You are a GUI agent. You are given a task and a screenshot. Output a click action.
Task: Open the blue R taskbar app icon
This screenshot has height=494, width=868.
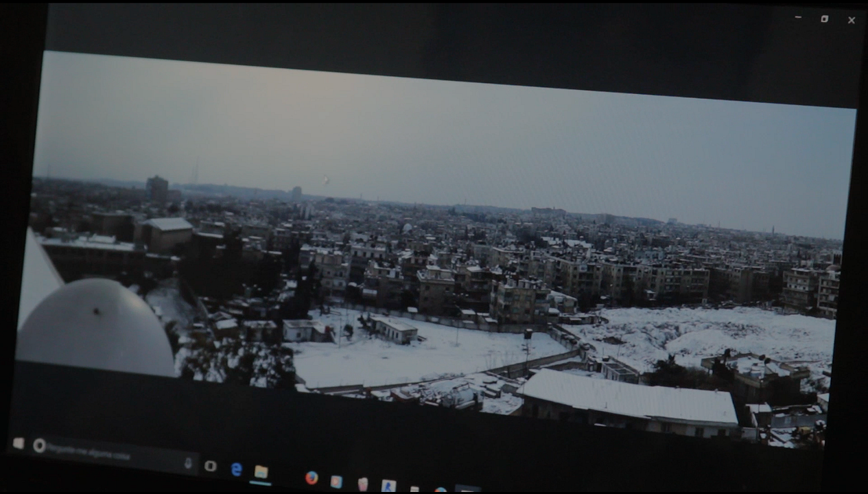tap(388, 486)
